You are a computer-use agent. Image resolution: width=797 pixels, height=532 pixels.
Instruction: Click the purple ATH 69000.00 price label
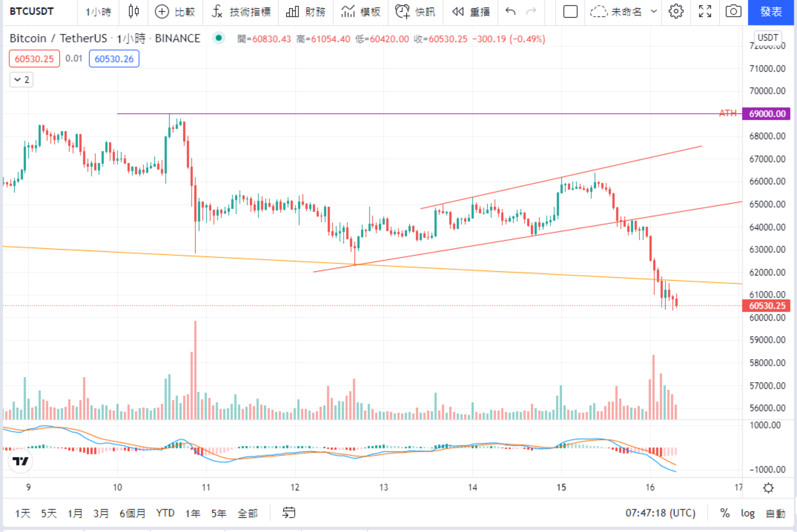click(x=766, y=113)
